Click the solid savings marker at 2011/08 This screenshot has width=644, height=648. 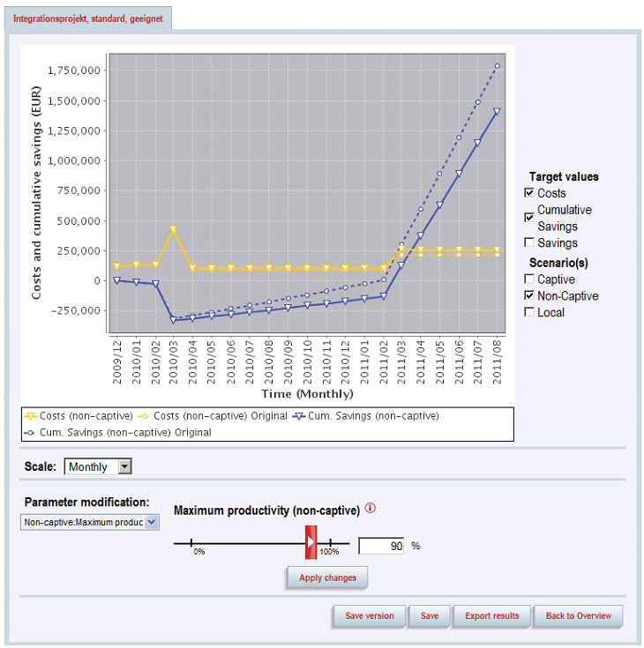tap(498, 112)
